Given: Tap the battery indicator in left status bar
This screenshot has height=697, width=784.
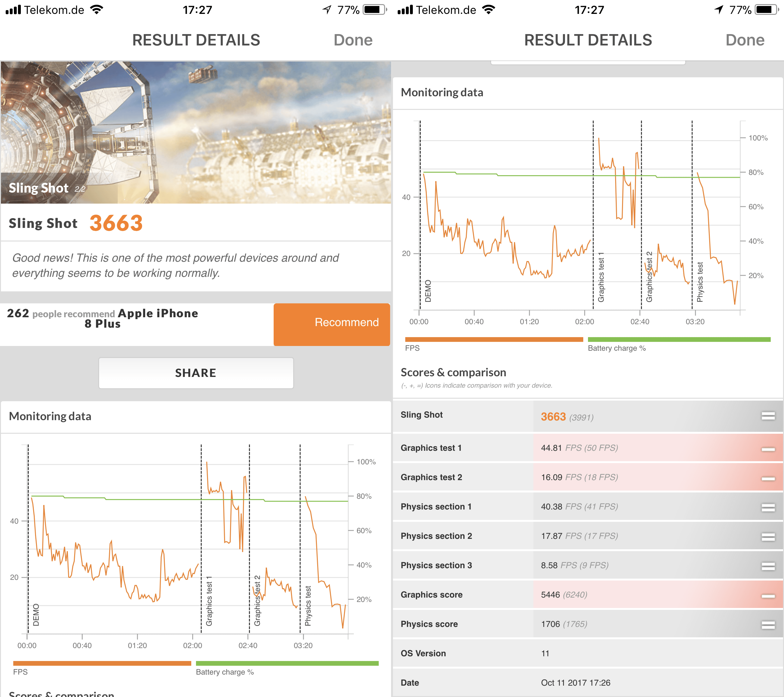Looking at the screenshot, I should (374, 9).
